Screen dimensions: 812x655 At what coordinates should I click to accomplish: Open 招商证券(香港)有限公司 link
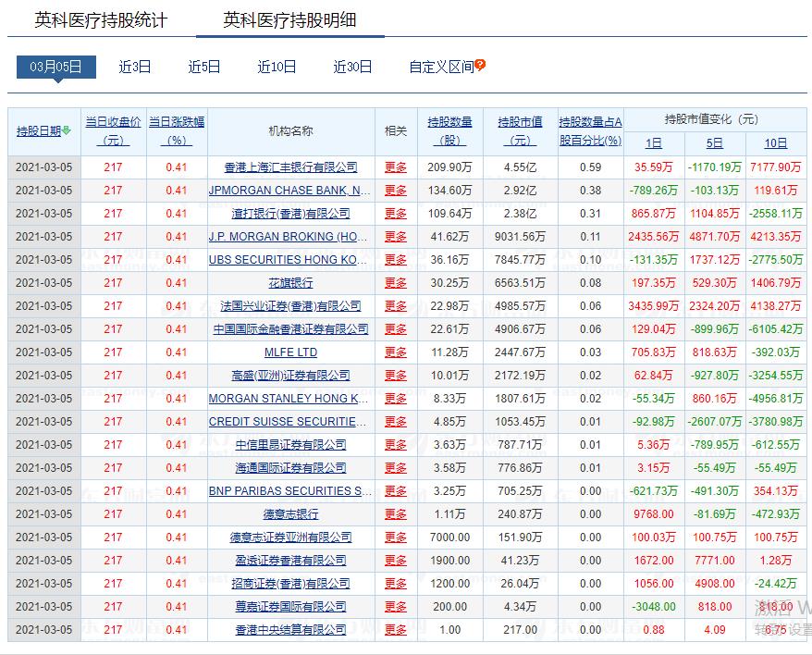click(x=290, y=584)
